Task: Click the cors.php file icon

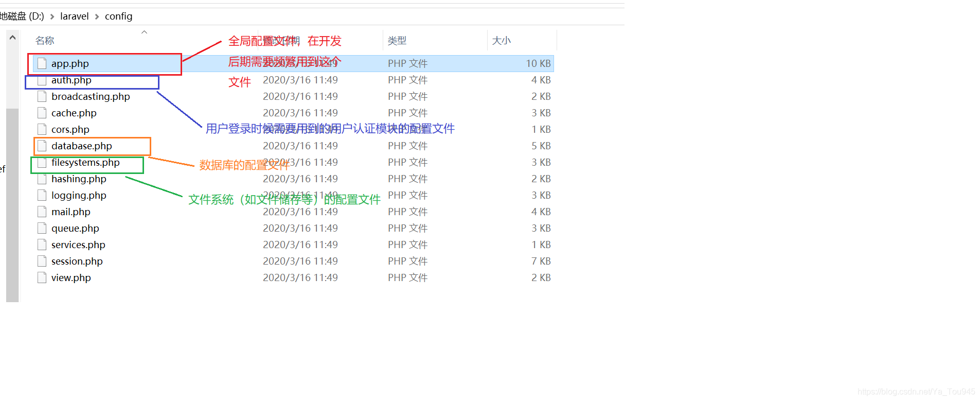Action: pos(42,129)
